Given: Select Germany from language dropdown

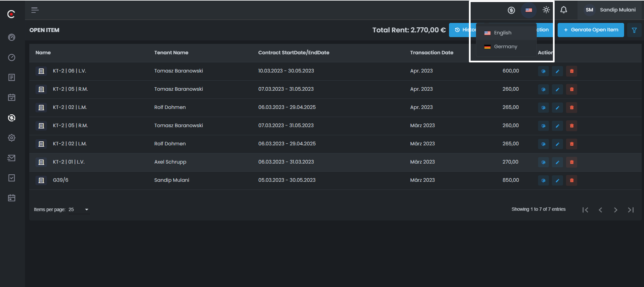Looking at the screenshot, I should click(x=505, y=47).
